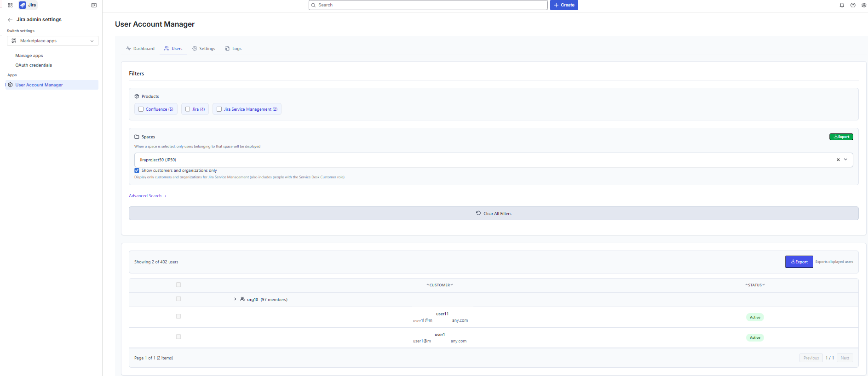This screenshot has width=868, height=376.
Task: Click the Previous page button
Action: pos(811,358)
